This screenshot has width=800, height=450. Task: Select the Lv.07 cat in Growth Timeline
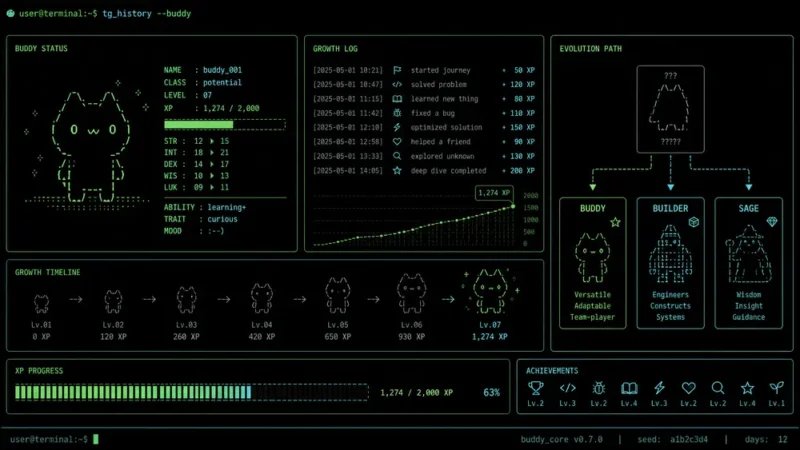[490, 291]
